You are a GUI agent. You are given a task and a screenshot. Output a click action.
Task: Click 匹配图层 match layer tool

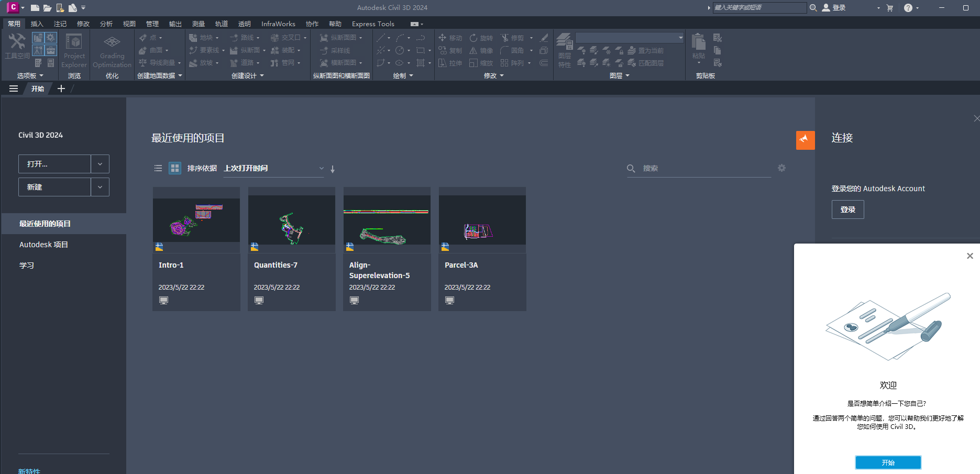(x=645, y=63)
